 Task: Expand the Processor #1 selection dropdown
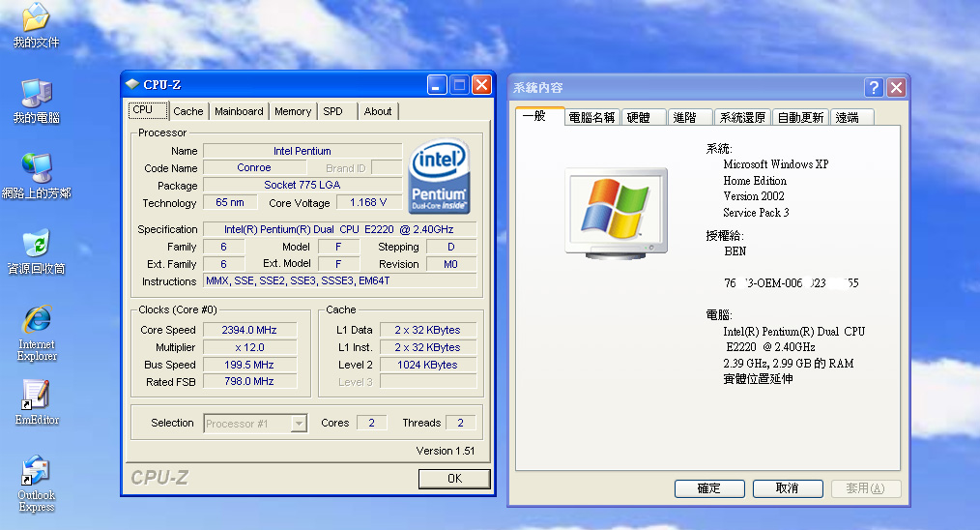click(299, 424)
